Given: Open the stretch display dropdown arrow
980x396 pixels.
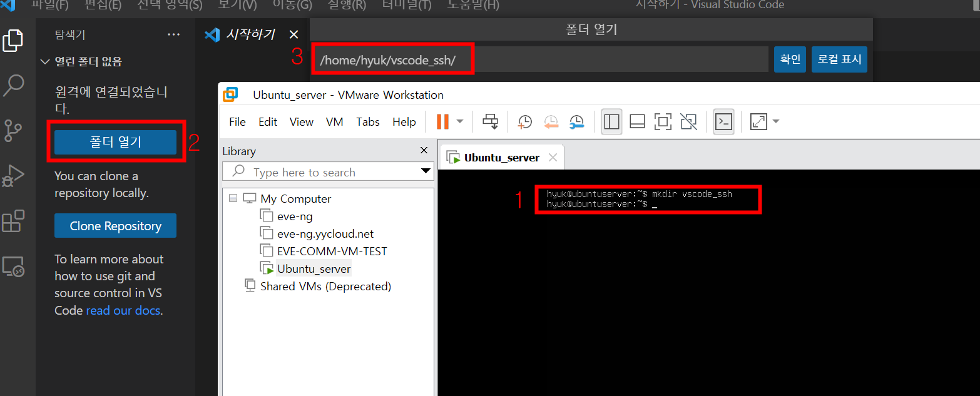Looking at the screenshot, I should [x=776, y=121].
